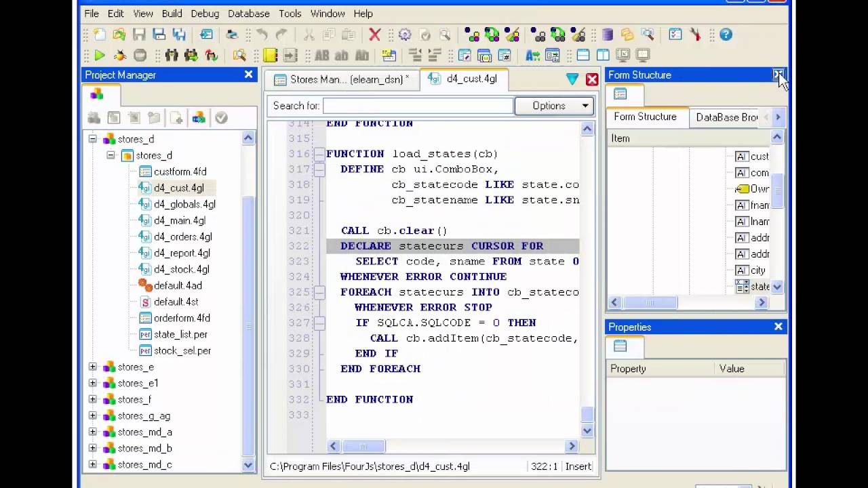Open the Database menu

tap(248, 14)
